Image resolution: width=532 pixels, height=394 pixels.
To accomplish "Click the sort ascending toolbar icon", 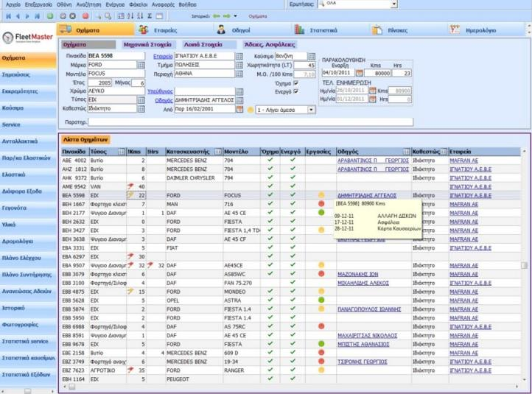I will 130,16.
